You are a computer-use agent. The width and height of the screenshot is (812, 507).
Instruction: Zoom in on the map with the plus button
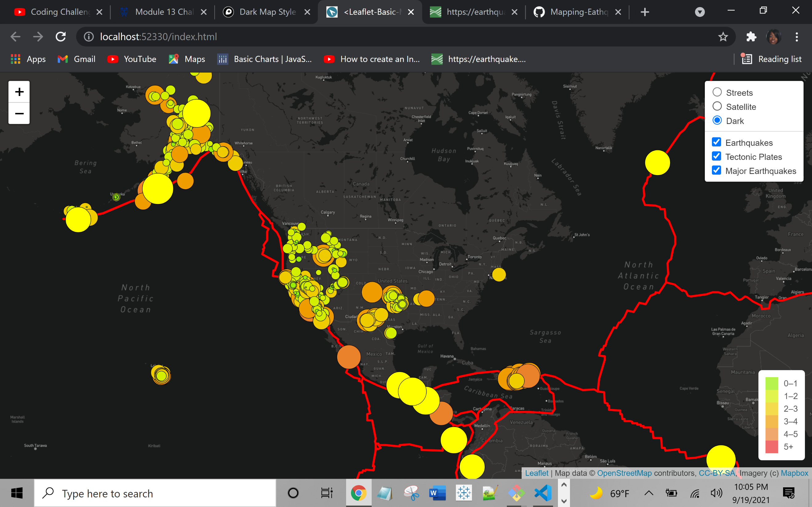pos(19,92)
